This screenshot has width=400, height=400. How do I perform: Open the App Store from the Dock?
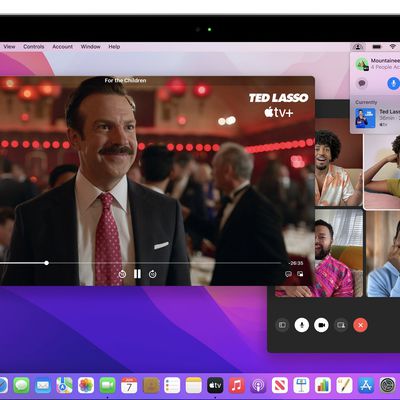[x=366, y=386]
